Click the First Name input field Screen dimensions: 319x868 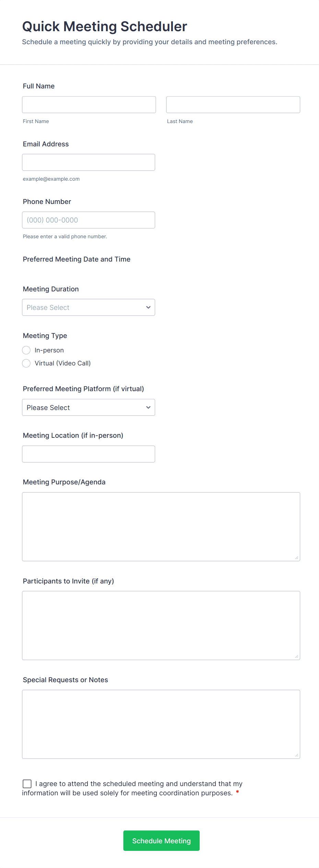pyautogui.click(x=89, y=105)
